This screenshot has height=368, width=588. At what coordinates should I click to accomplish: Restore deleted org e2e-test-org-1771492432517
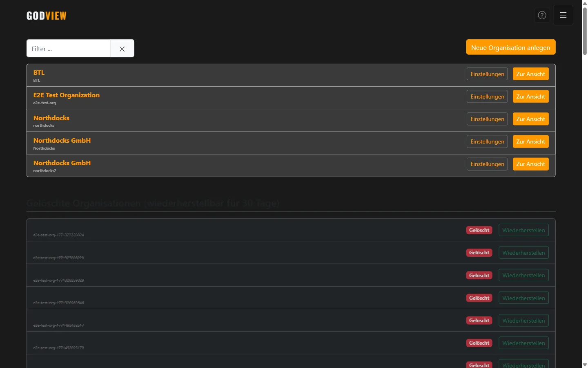(523, 320)
